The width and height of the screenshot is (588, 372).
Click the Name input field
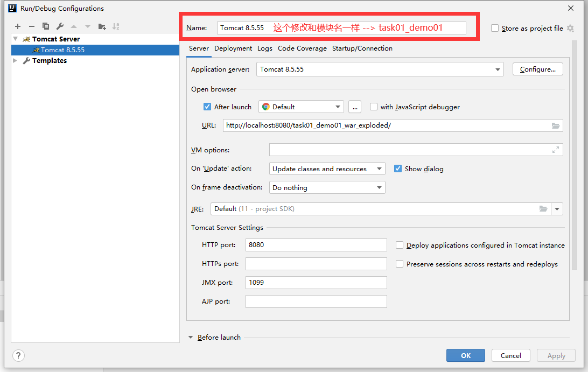(341, 28)
